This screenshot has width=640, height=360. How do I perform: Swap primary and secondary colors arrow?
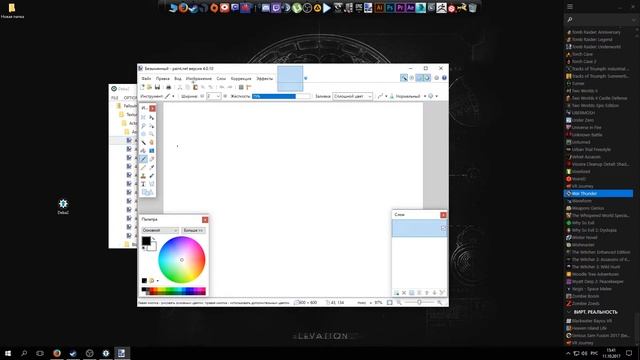[153, 239]
